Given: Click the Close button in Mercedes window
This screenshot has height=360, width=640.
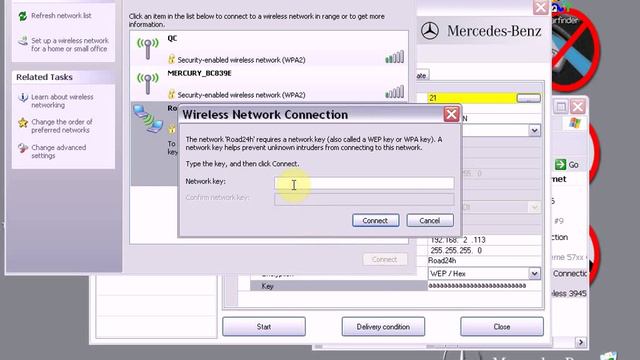Looking at the screenshot, I should pyautogui.click(x=502, y=327).
